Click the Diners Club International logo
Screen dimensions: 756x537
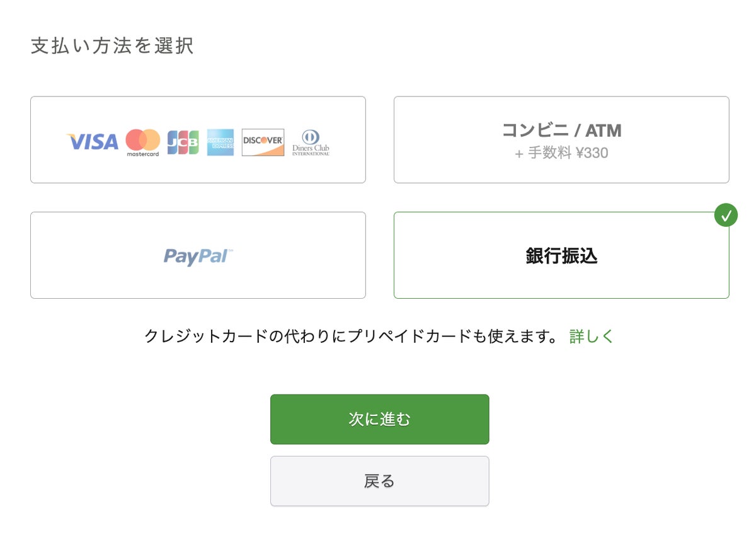point(311,142)
